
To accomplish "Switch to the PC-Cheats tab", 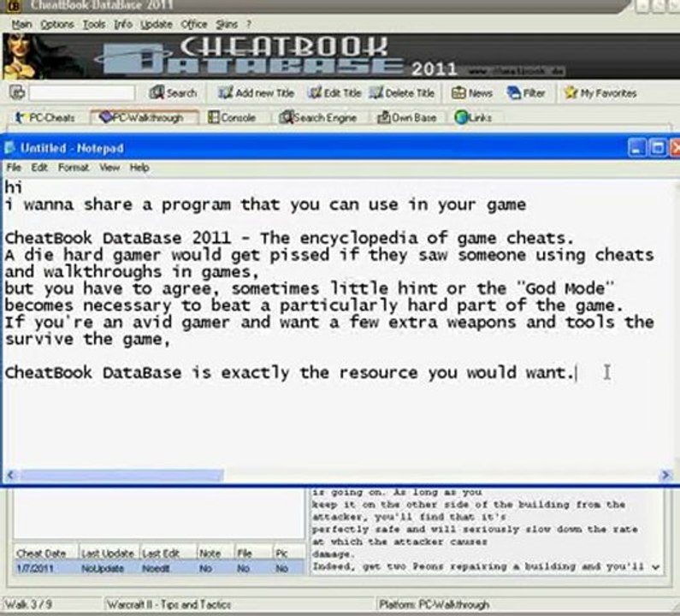I will click(x=45, y=117).
